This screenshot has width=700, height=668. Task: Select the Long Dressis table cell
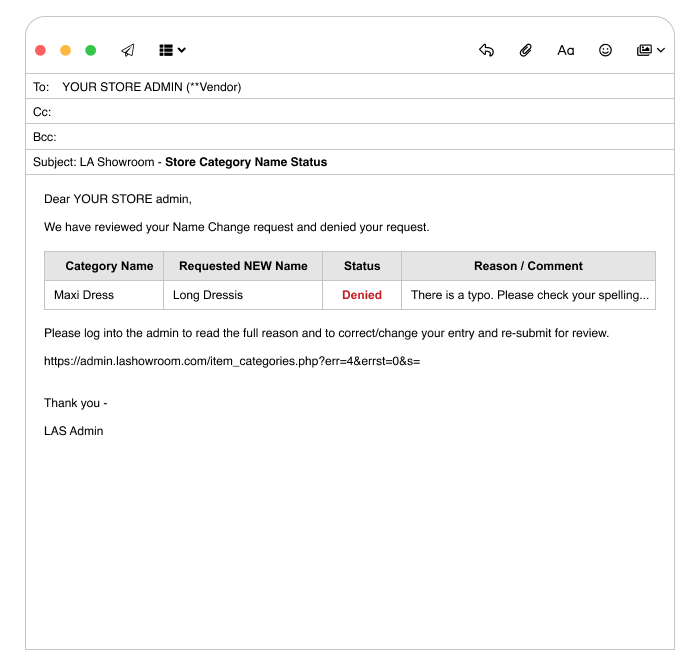pyautogui.click(x=208, y=295)
